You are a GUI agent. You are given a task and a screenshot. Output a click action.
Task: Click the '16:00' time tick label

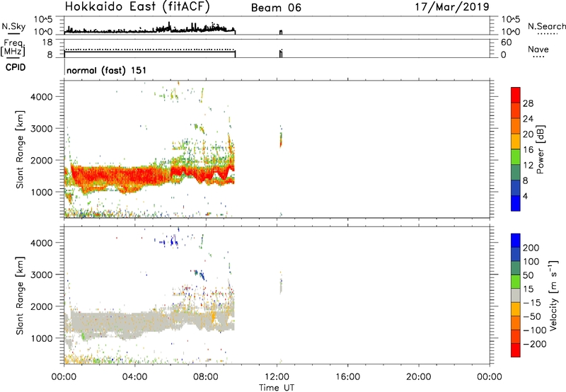click(348, 377)
